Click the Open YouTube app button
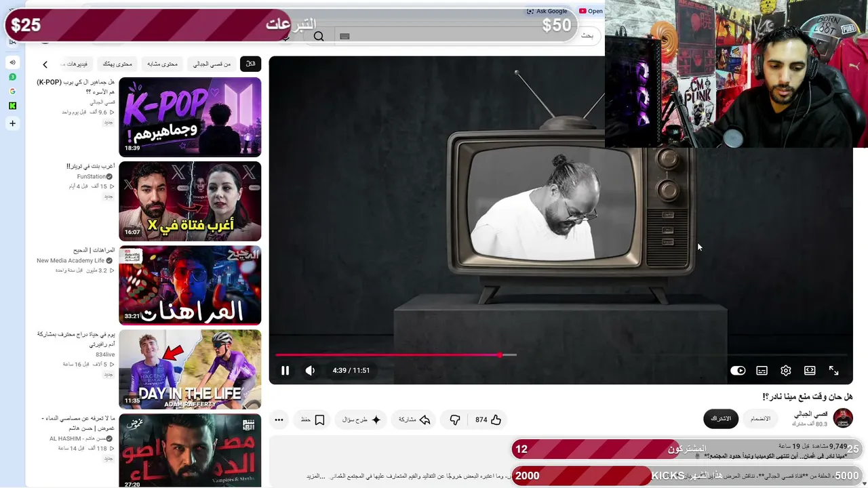 (591, 11)
